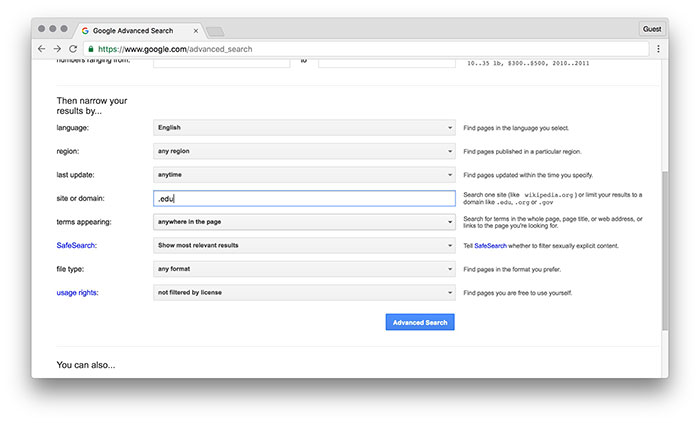Click the green secure padlock icon
Viewport: 700px width, 423px height.
[x=91, y=48]
